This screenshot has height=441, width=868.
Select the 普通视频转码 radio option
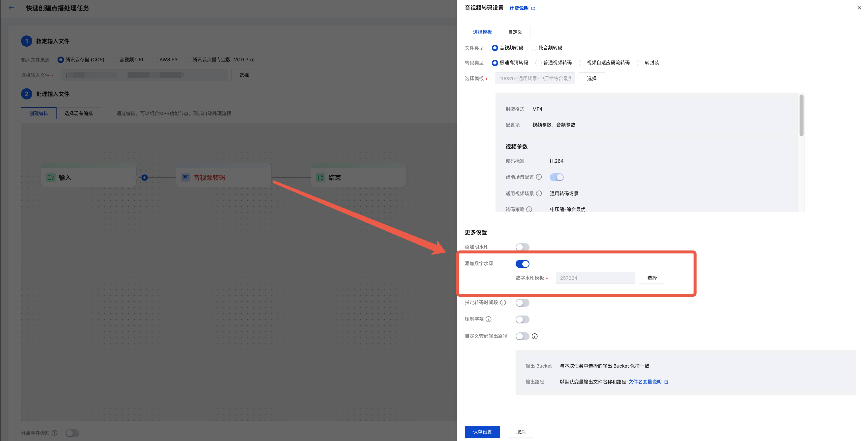[538, 63]
